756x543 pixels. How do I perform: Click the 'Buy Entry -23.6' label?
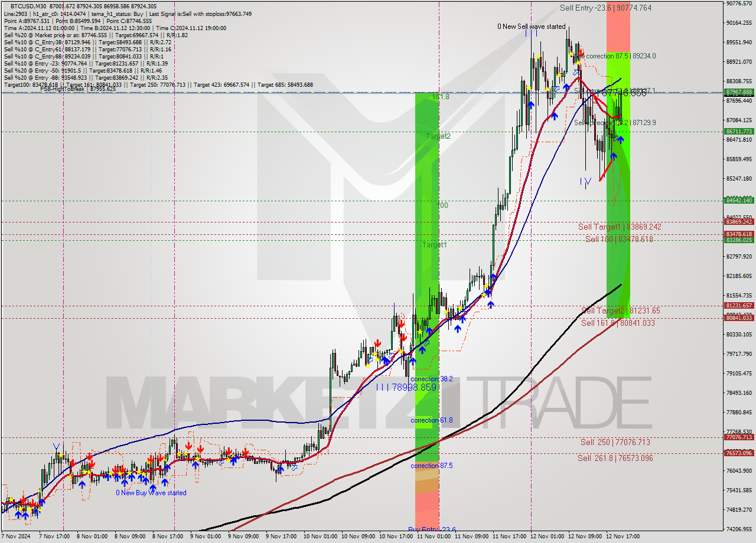(432, 530)
